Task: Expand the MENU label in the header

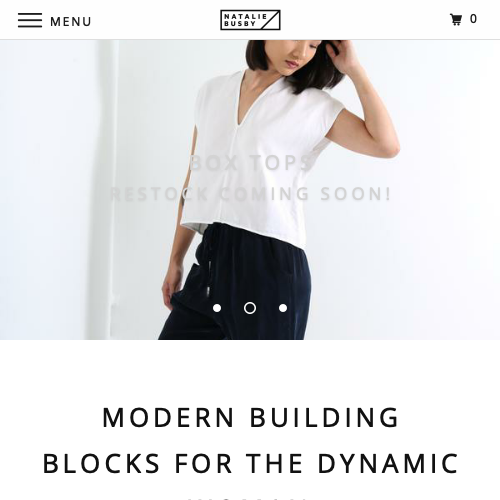Action: (x=71, y=22)
